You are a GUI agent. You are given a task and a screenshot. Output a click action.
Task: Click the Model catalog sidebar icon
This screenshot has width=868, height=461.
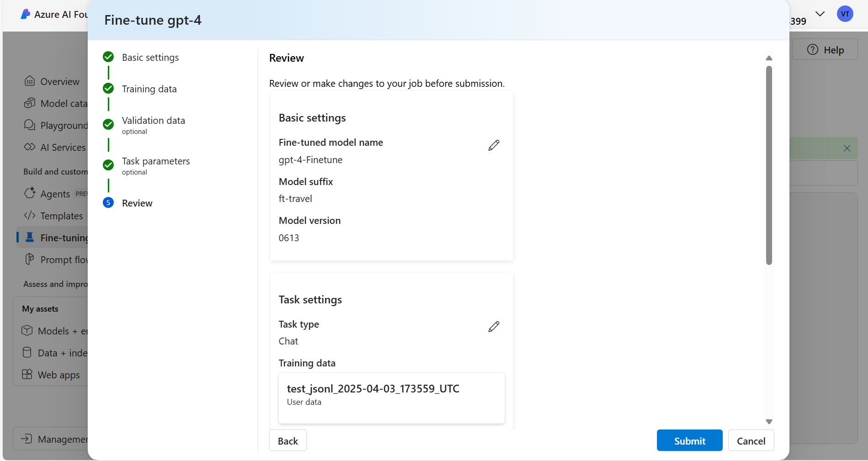click(30, 103)
